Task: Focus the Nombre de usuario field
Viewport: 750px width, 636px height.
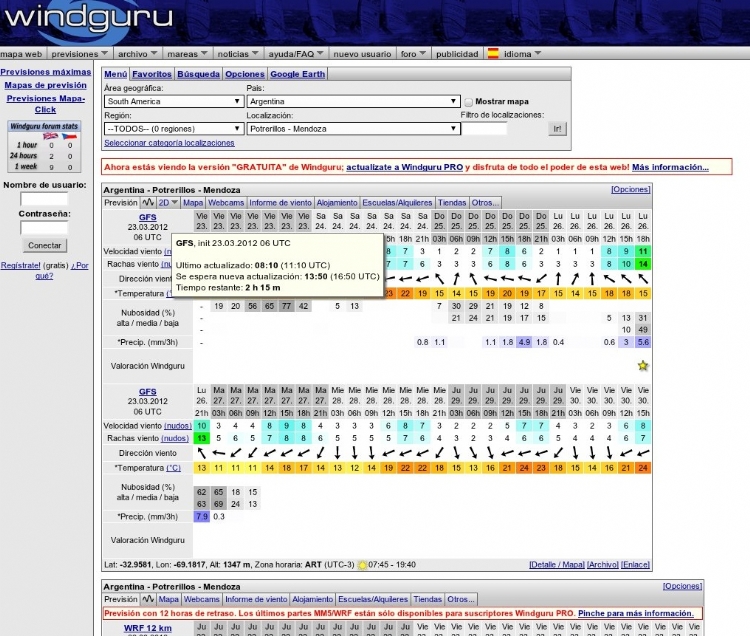Action: [x=44, y=199]
